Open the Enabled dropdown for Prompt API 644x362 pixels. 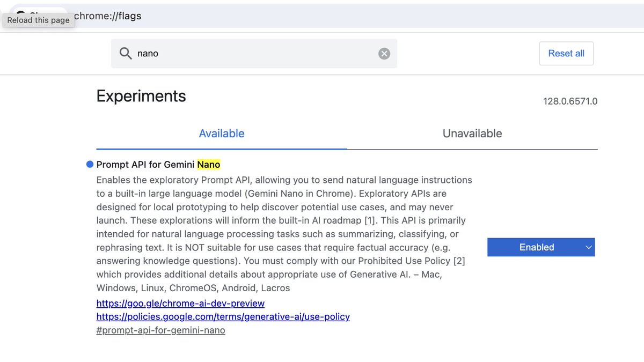pyautogui.click(x=541, y=247)
